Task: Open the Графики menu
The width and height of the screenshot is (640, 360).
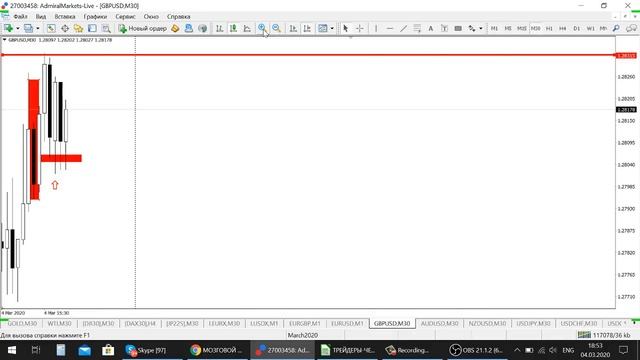Action: pos(95,17)
